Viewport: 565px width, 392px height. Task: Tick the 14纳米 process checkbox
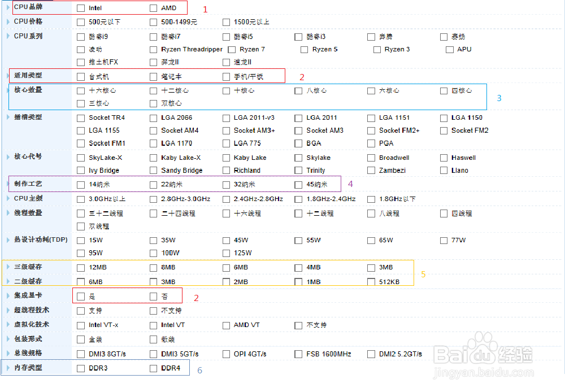click(81, 185)
